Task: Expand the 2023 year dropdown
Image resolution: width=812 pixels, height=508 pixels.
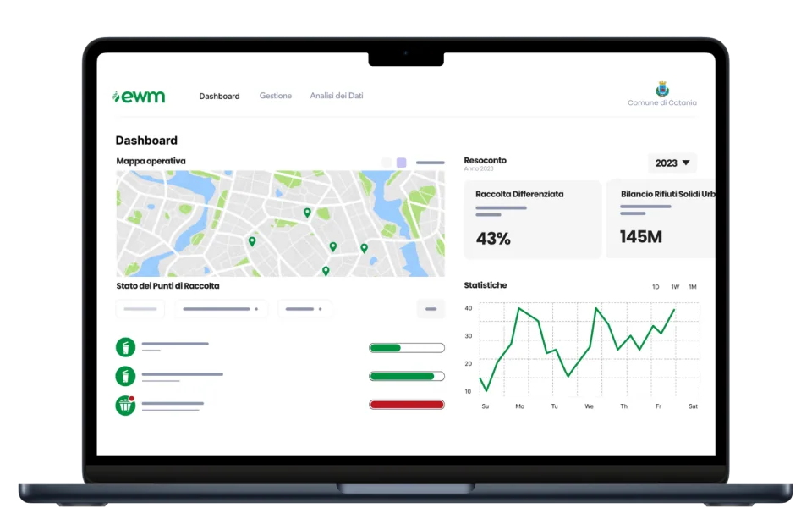Action: coord(672,163)
